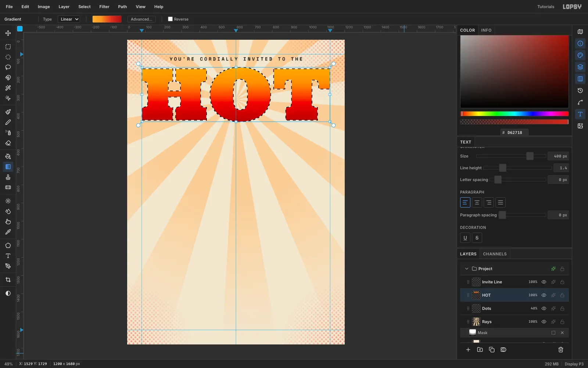Click the Letter spacing value field
The width and height of the screenshot is (588, 368).
(x=558, y=180)
